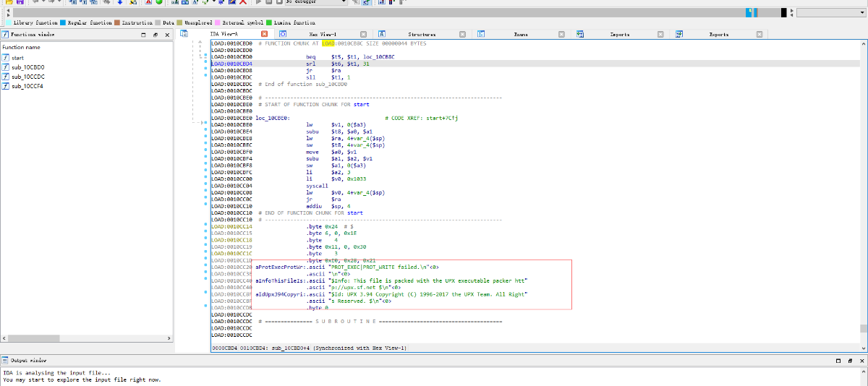This screenshot has width=868, height=386.
Task: Select sub_10CCF4 in the function list
Action: tap(28, 86)
